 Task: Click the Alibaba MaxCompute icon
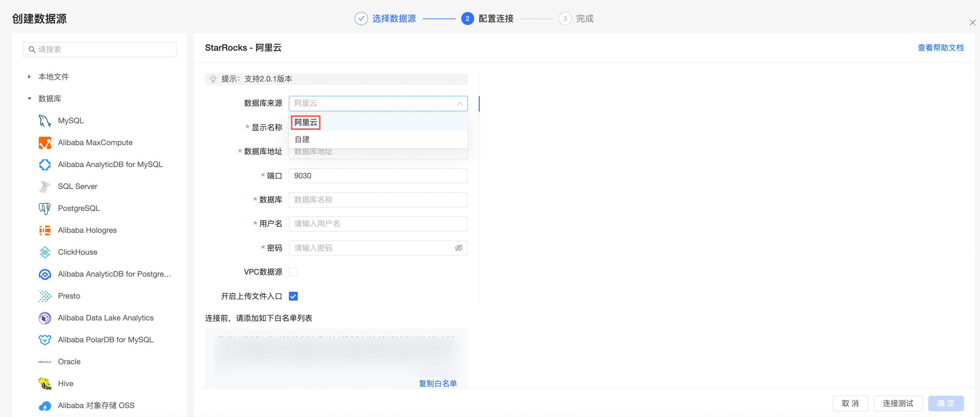(x=45, y=143)
